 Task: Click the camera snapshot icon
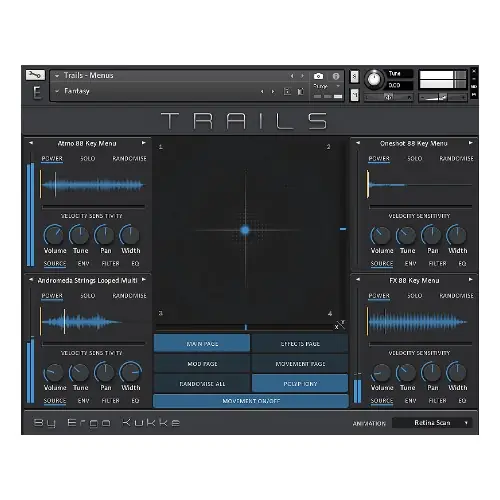click(318, 76)
